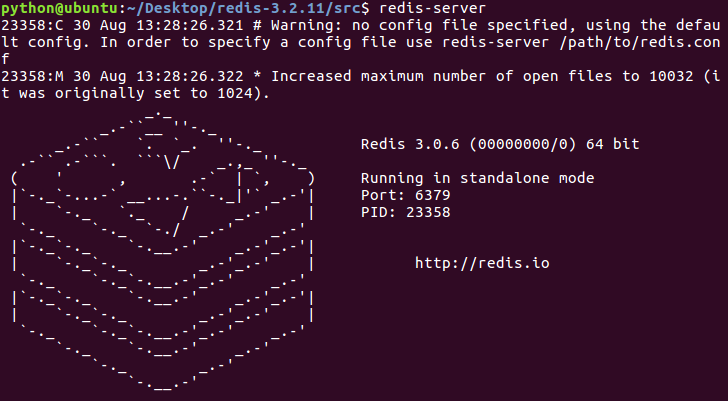728x401 pixels.
Task: Click the 'Running in standalone mode' text
Action: coord(477,178)
